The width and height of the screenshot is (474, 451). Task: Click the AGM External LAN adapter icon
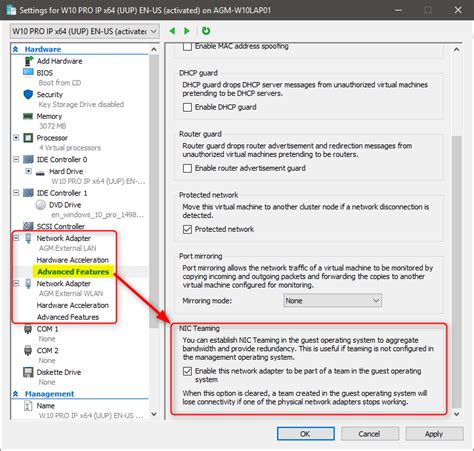click(28, 238)
